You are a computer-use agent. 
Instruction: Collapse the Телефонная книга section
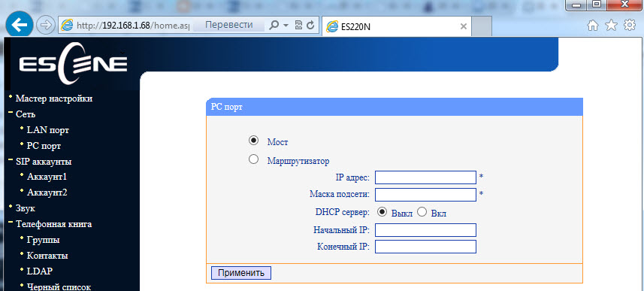click(11, 222)
